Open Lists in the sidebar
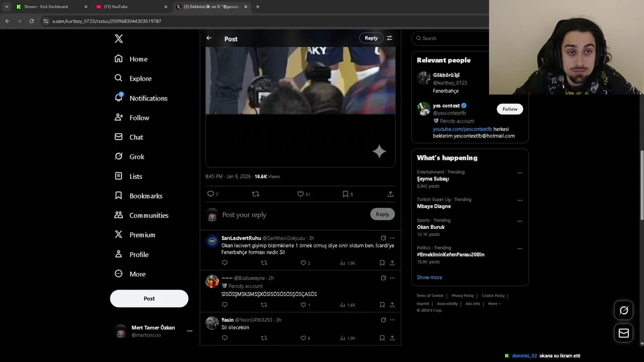Screen dimensions: 644x362 [x=128, y=176]
